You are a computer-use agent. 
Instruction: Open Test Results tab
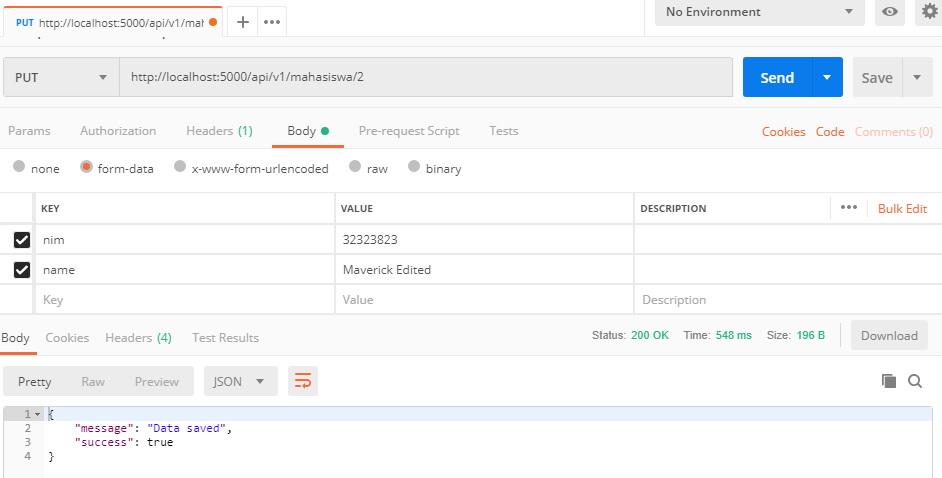tap(225, 337)
